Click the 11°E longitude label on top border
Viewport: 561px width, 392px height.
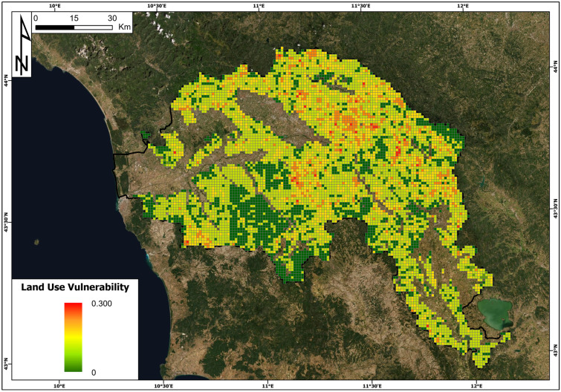[x=259, y=5]
